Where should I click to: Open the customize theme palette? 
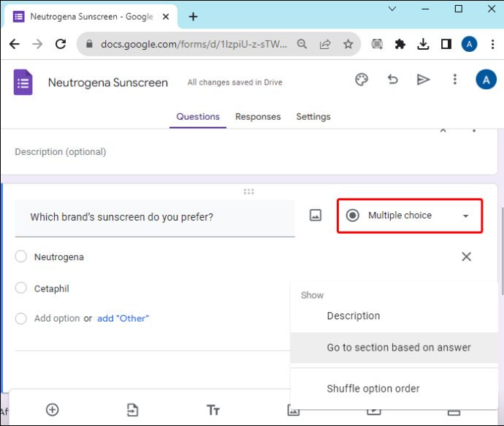click(x=362, y=80)
